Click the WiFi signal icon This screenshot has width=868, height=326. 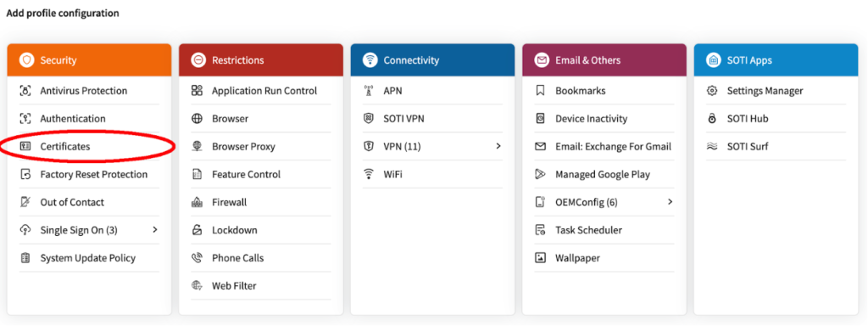[x=368, y=175]
